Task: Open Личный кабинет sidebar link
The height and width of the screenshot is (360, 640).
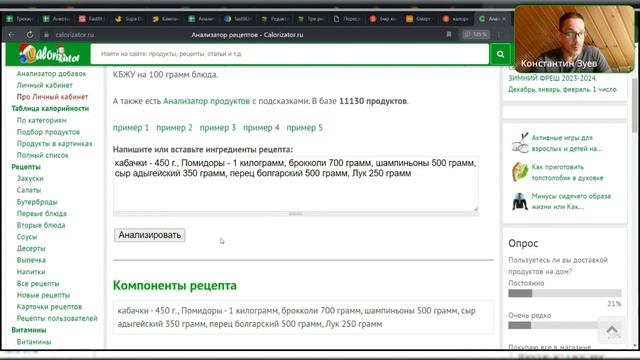Action: [x=44, y=85]
